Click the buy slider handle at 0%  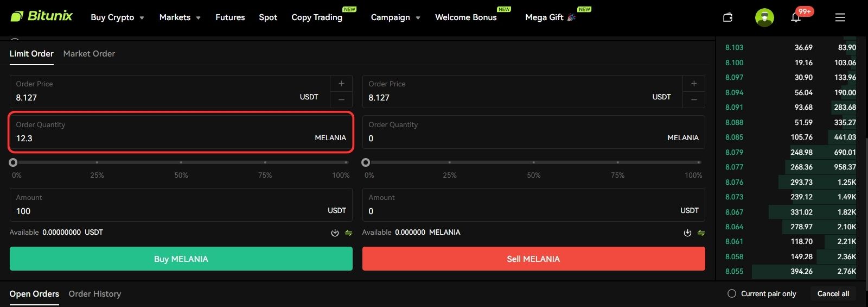tap(13, 162)
